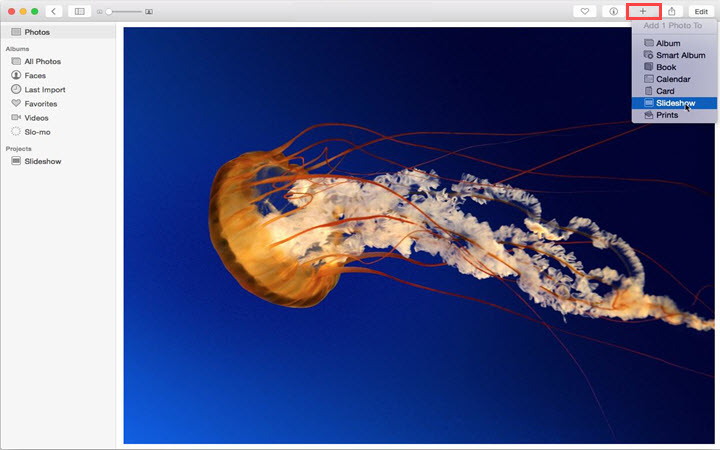Minimize window with yellow button
720x450 pixels.
23,11
